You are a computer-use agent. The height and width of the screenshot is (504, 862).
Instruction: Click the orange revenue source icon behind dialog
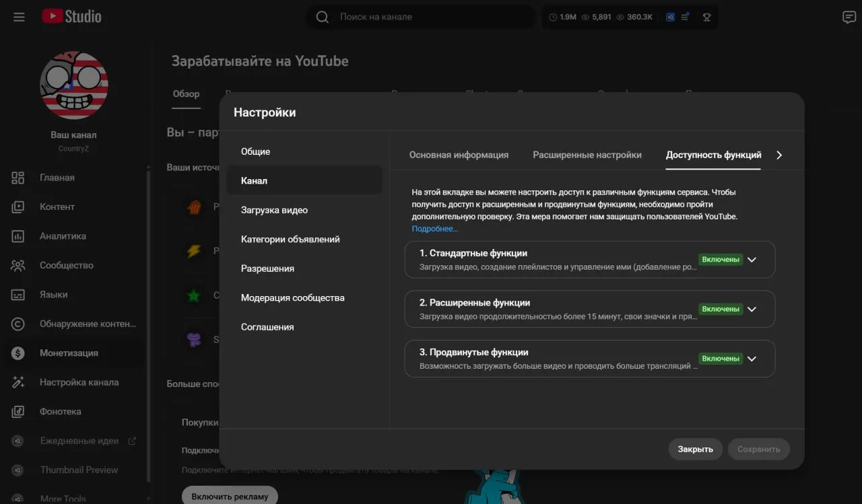pos(194,207)
